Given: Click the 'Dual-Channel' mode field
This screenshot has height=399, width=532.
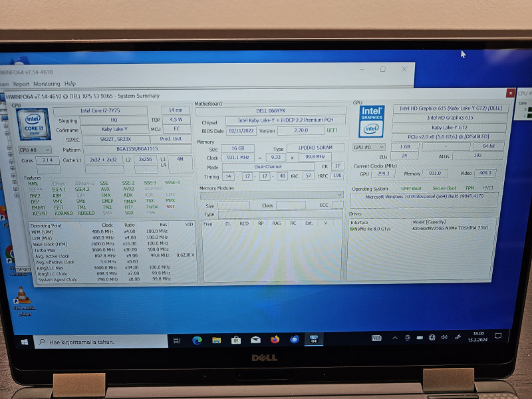Looking at the screenshot, I should [x=268, y=167].
